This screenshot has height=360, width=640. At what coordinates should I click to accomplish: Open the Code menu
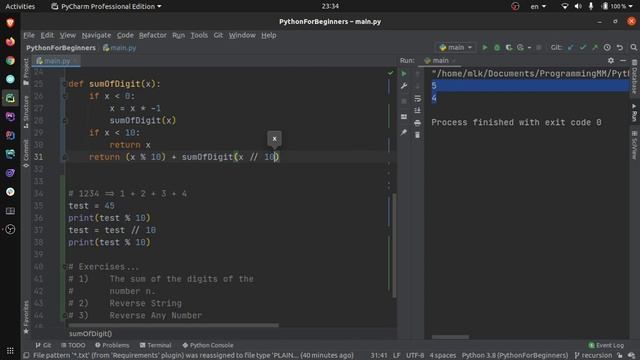click(x=125, y=35)
